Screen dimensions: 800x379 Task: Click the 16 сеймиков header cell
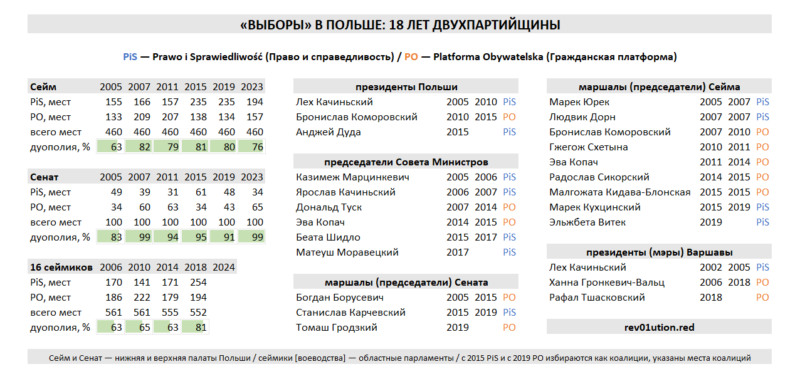click(61, 267)
